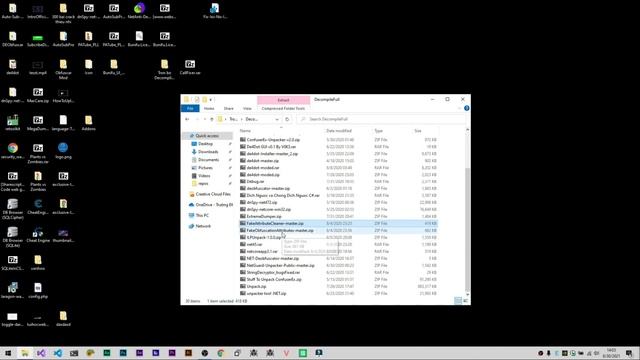Select logo.png file on desktop

[x=63, y=151]
